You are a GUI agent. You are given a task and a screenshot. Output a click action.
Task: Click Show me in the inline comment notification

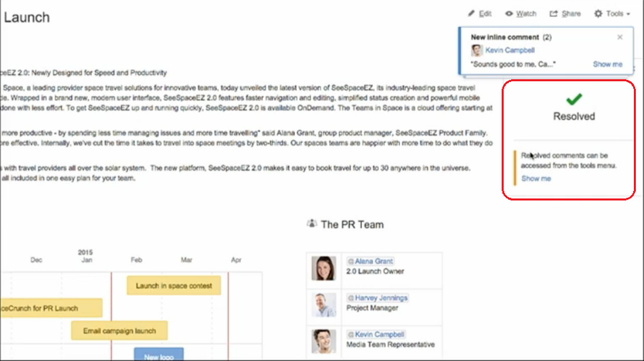[607, 64]
